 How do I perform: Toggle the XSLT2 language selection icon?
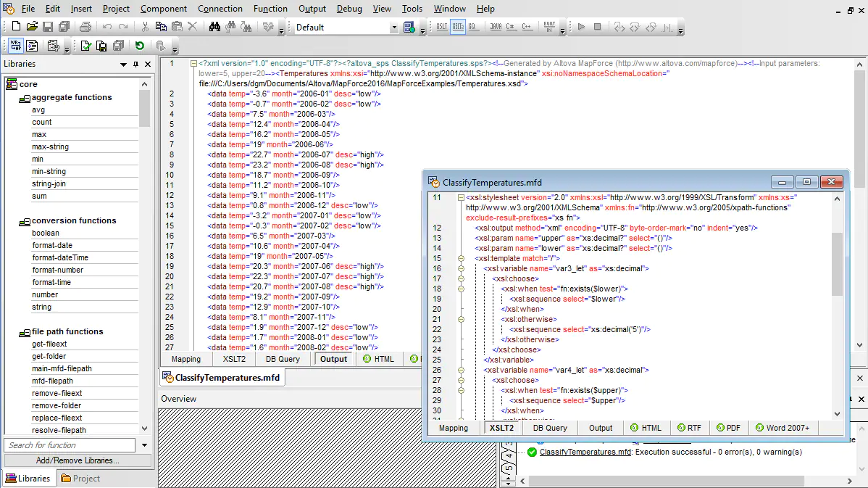click(x=458, y=27)
